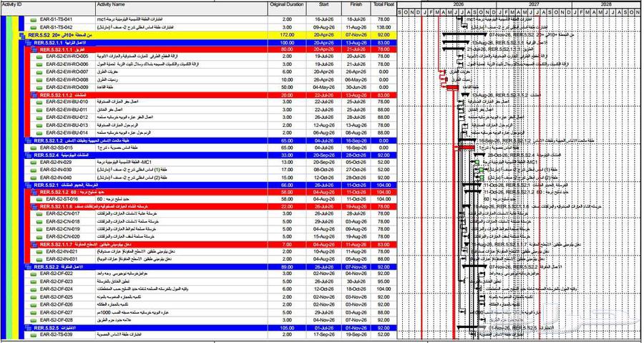Click start date 20-Sep-26 of EAR-S2-IN-029
644x343 pixels.
(x=324, y=163)
